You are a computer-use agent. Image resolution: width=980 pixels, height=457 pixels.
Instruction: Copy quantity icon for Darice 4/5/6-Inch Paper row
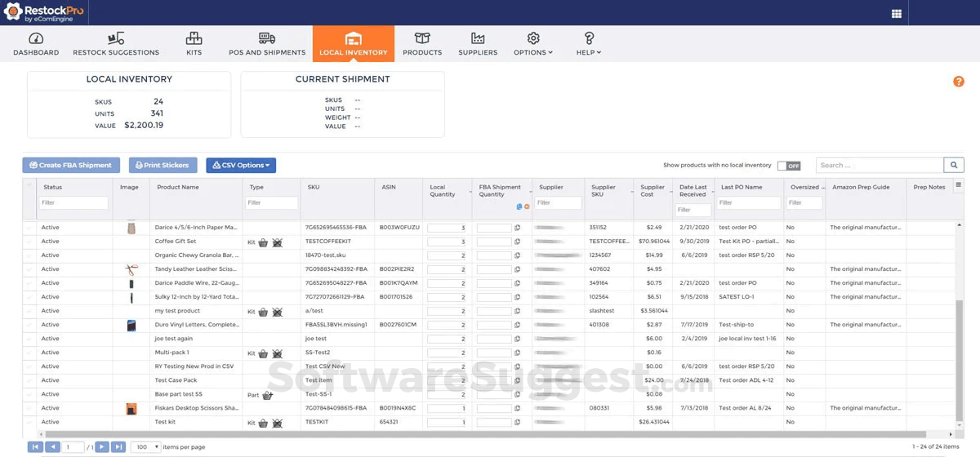518,228
